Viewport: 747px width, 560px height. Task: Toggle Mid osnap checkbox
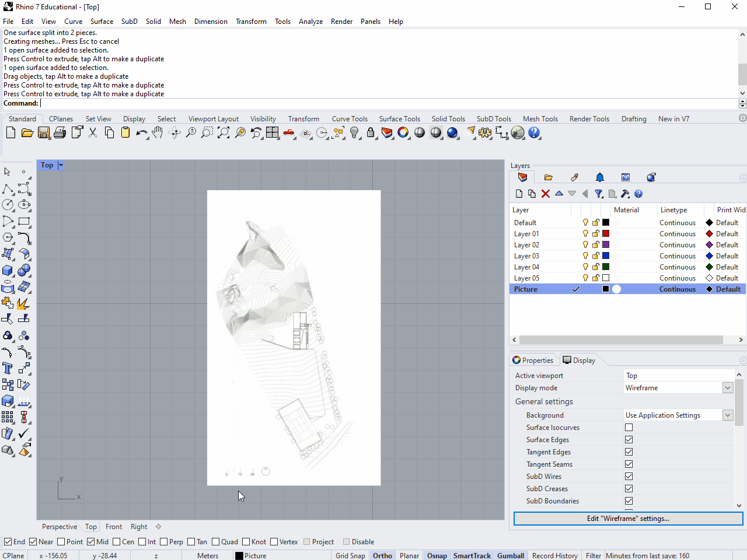[91, 542]
